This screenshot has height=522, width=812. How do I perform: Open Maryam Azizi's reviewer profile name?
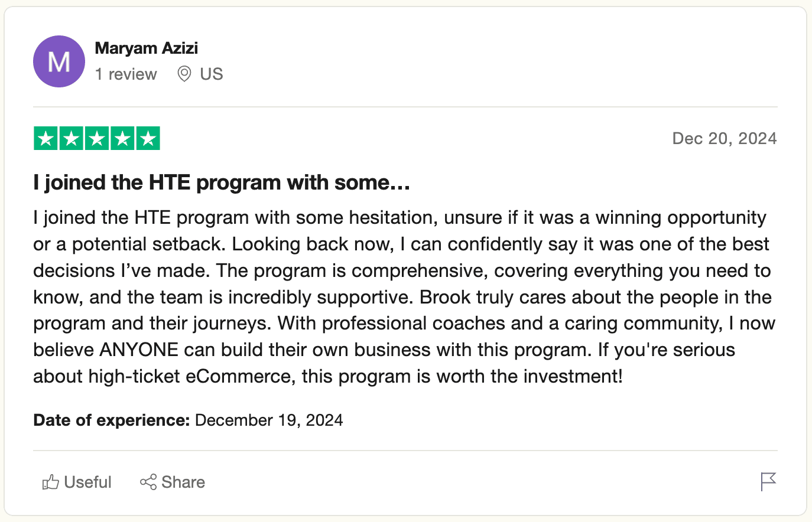pyautogui.click(x=146, y=48)
